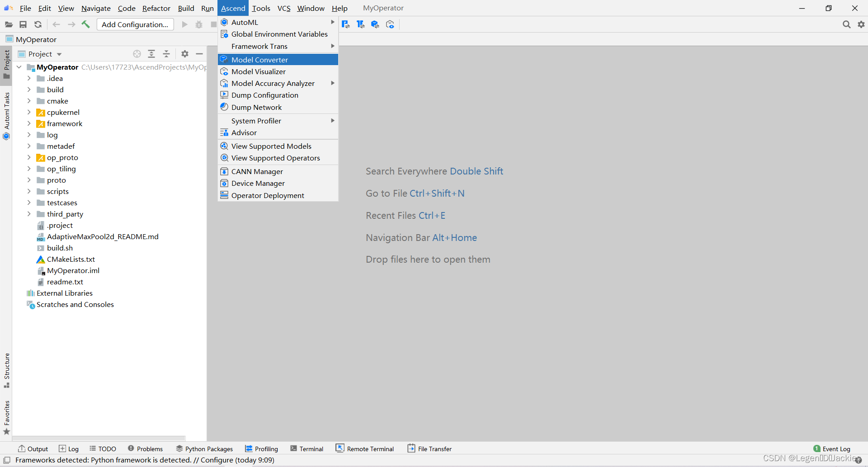Click the tool window toggle in status bar corner
Screen dimensions: 868x467
(7, 460)
